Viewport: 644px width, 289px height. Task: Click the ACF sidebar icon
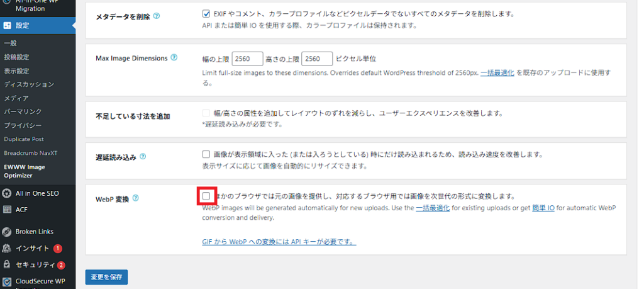pos(7,210)
